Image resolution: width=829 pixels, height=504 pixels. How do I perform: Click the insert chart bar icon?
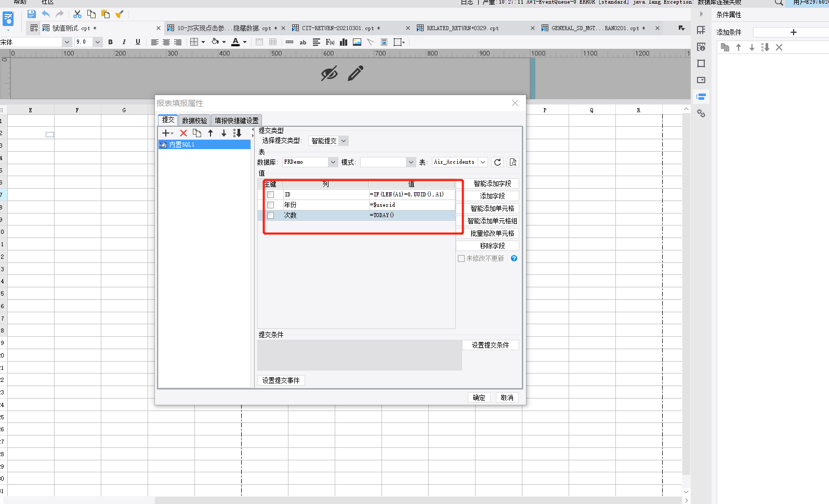[344, 42]
